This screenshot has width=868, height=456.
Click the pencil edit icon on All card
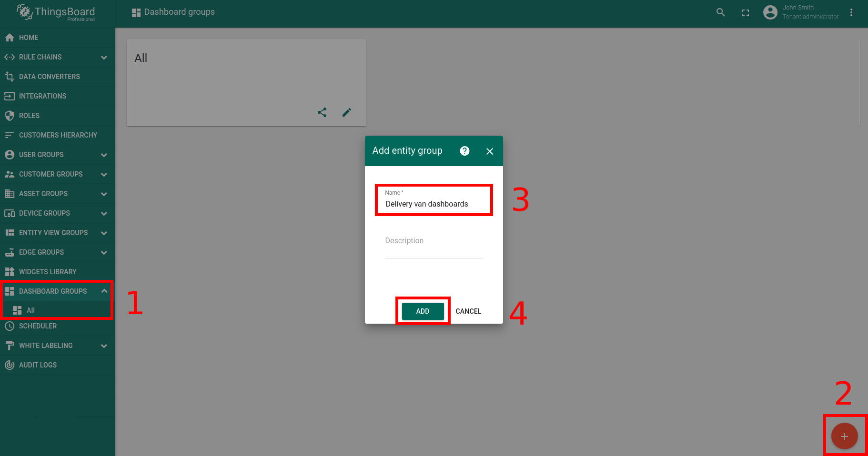347,112
